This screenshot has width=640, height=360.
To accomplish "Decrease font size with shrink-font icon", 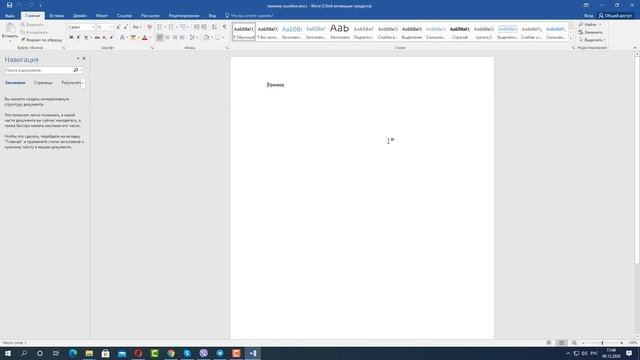I will tap(126, 27).
